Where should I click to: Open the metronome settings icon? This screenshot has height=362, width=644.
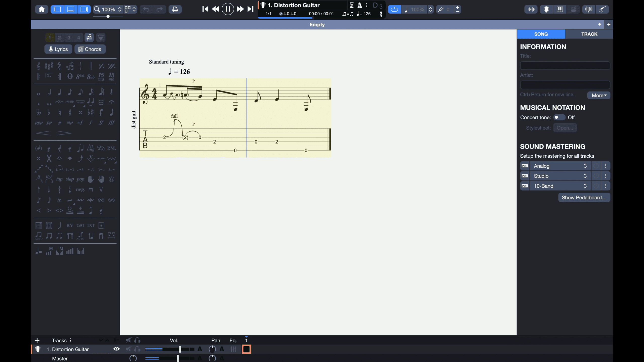[x=359, y=5]
